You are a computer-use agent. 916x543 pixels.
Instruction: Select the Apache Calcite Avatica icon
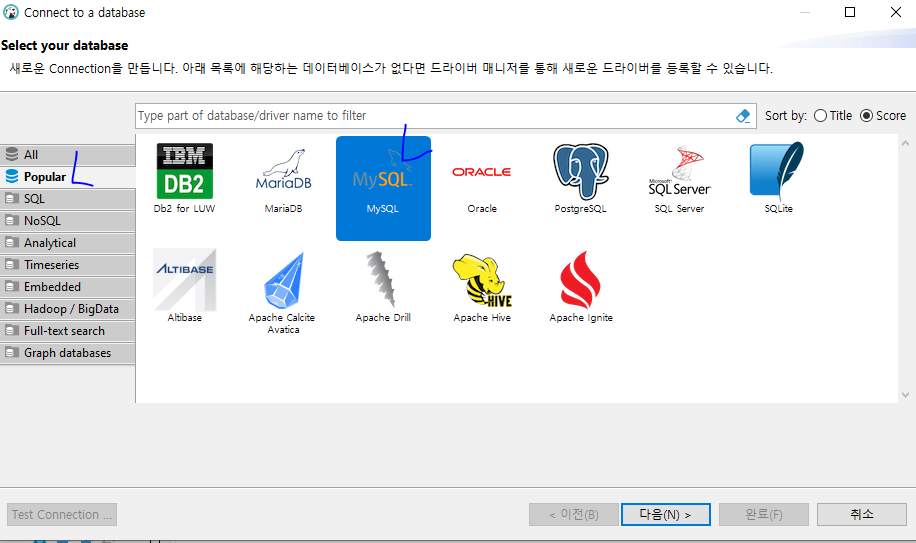[284, 280]
